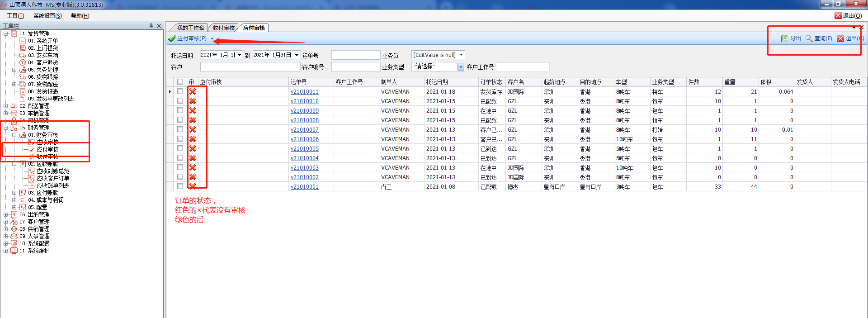Click the 货物跟踪 icon in the sidebar tree

[23, 77]
